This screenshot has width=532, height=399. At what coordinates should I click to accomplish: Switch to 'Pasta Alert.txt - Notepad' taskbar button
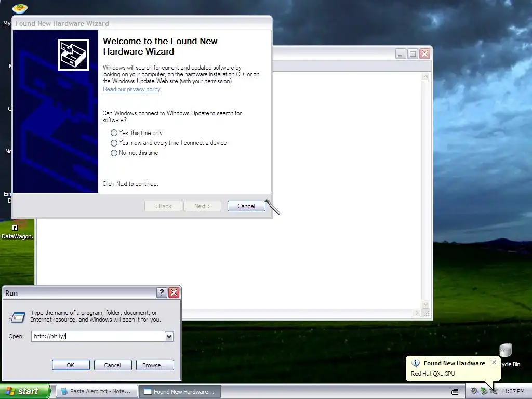[97, 391]
